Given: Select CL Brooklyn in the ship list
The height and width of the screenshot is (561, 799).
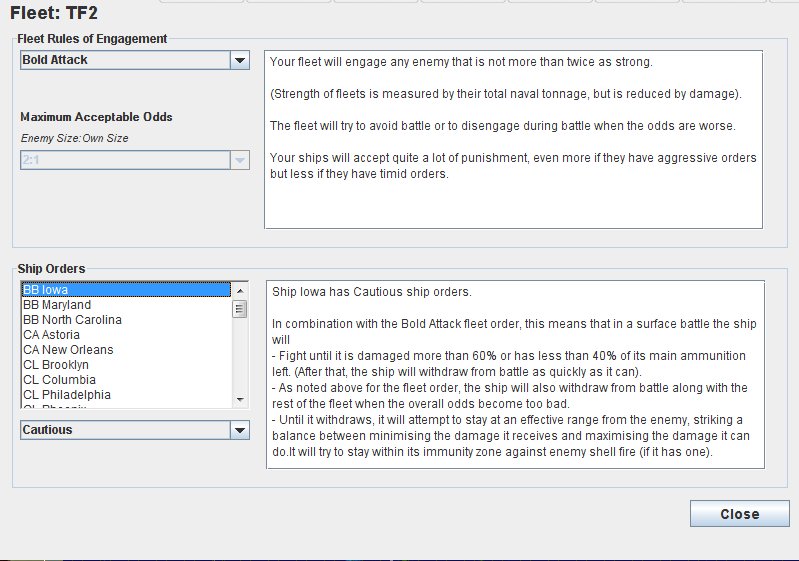Looking at the screenshot, I should pos(126,365).
